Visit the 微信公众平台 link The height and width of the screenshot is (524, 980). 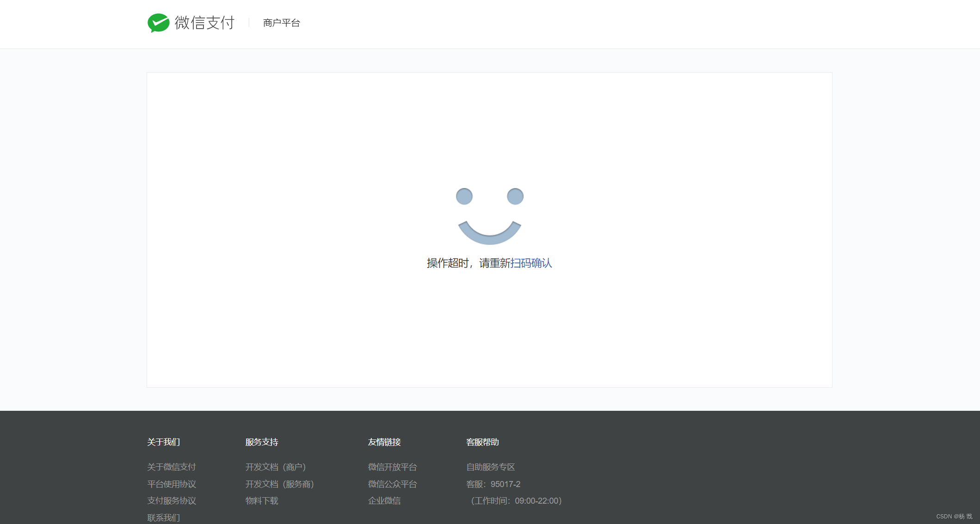[392, 484]
